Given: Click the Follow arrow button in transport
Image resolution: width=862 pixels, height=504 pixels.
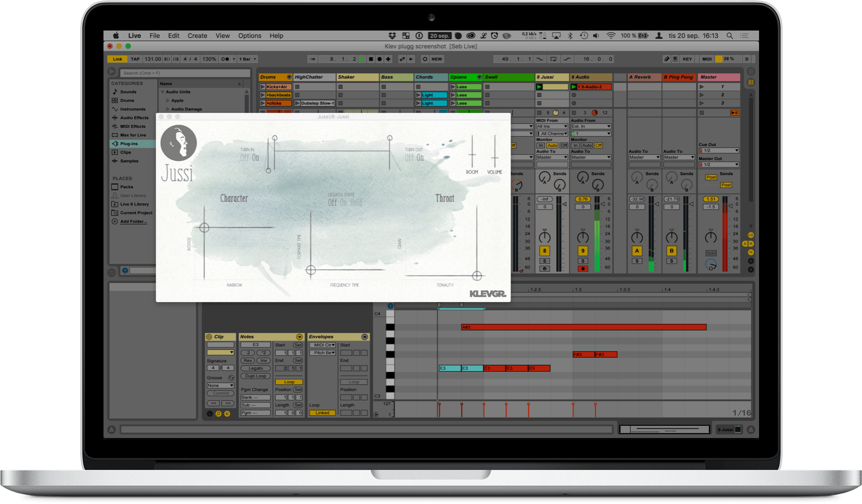Looking at the screenshot, I should 312,59.
